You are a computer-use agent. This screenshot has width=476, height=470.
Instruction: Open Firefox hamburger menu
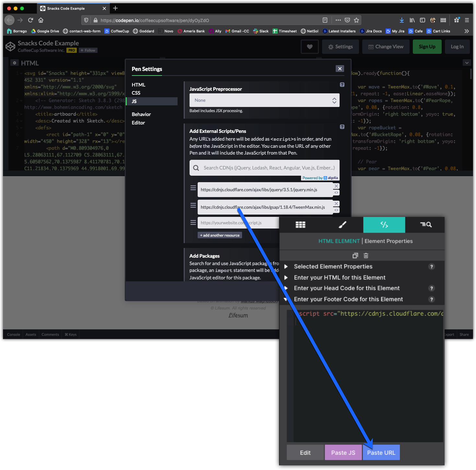(467, 20)
